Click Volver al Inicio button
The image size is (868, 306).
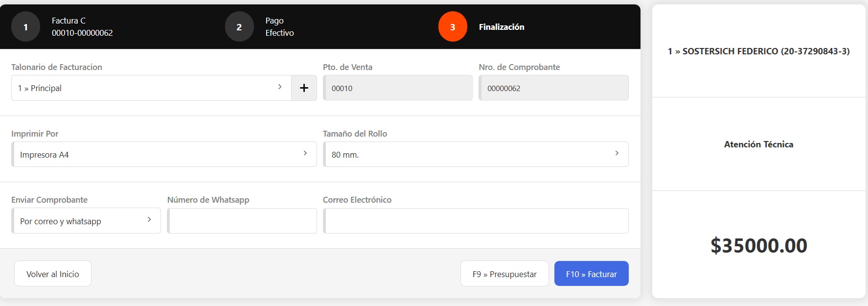(x=53, y=274)
